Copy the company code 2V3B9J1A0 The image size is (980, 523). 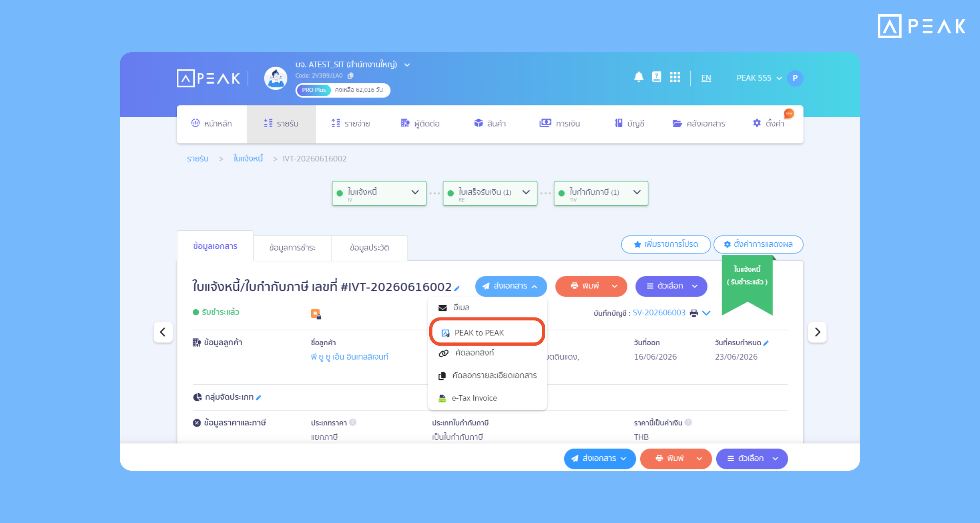point(350,76)
